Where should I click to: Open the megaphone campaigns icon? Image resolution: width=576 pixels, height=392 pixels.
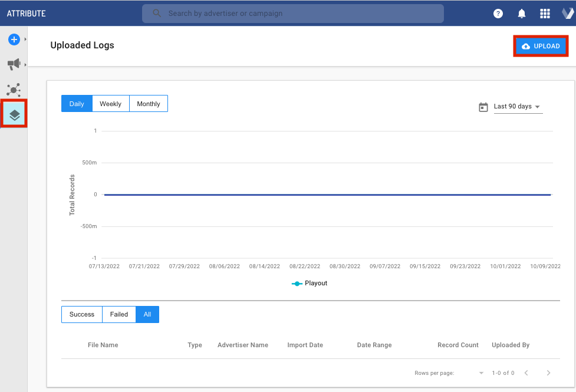click(x=14, y=64)
